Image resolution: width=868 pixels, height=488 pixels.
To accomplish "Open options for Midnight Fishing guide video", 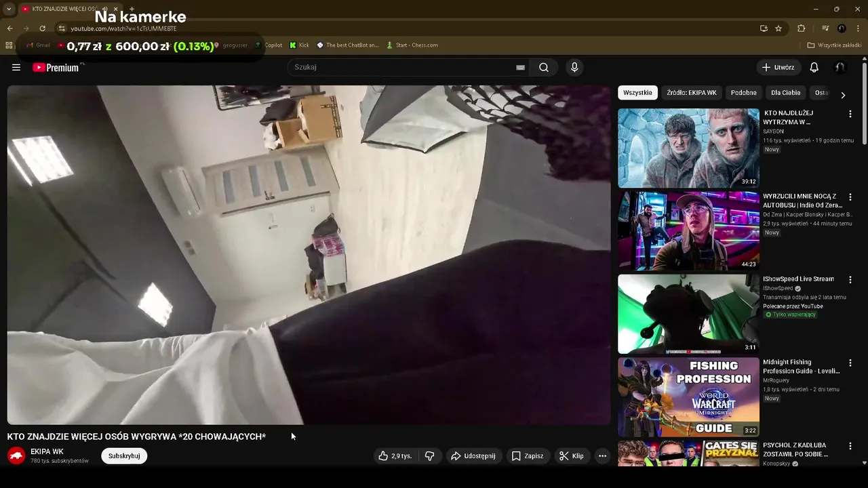I will pos(850,363).
